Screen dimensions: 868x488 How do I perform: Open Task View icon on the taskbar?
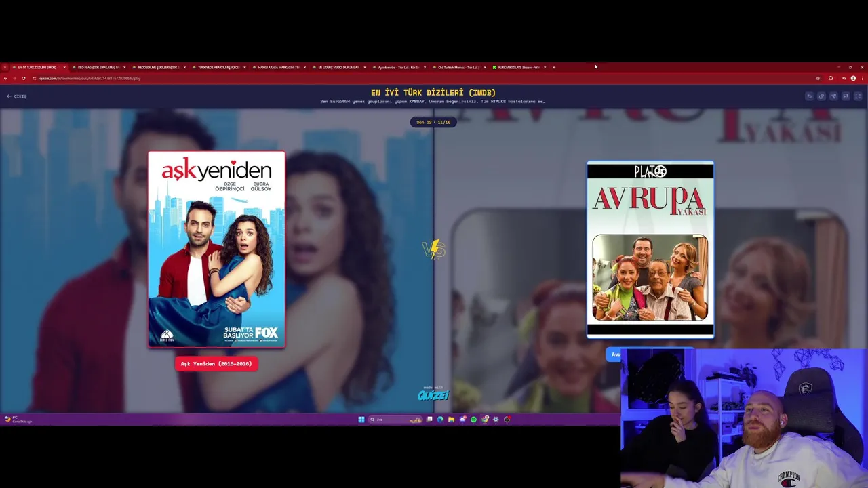(429, 420)
